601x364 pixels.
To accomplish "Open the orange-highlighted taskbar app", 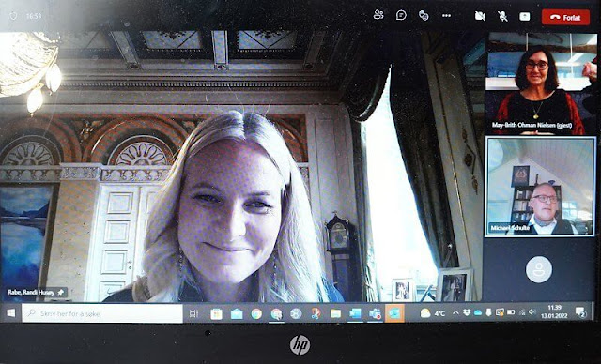I will click(x=394, y=313).
